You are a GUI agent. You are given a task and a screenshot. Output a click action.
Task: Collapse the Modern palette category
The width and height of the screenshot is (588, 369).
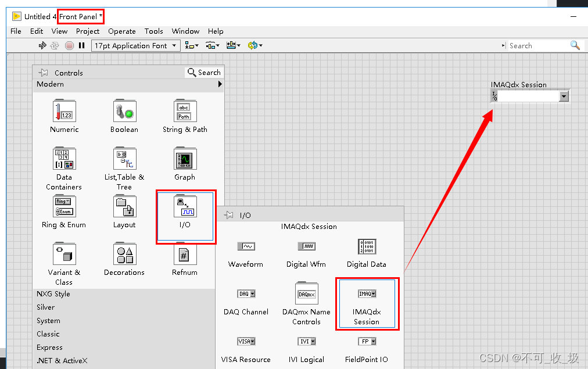tap(128, 84)
